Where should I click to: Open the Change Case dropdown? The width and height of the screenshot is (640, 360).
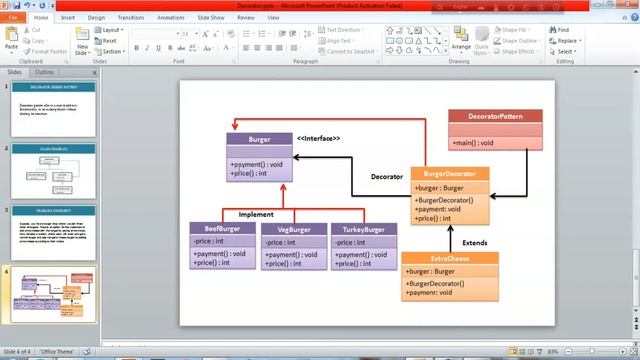(208, 48)
